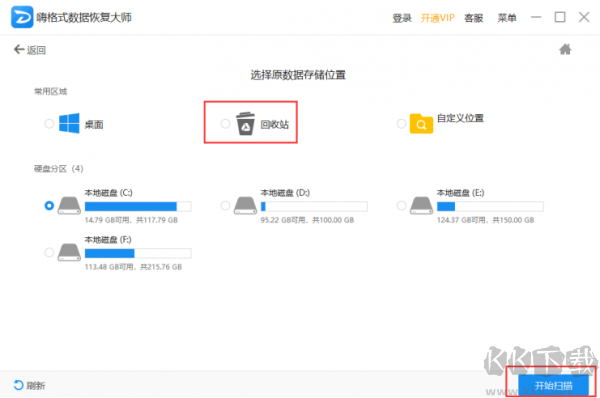Click the Windows desktop icon 桌面
This screenshot has width=600, height=398.
point(69,123)
